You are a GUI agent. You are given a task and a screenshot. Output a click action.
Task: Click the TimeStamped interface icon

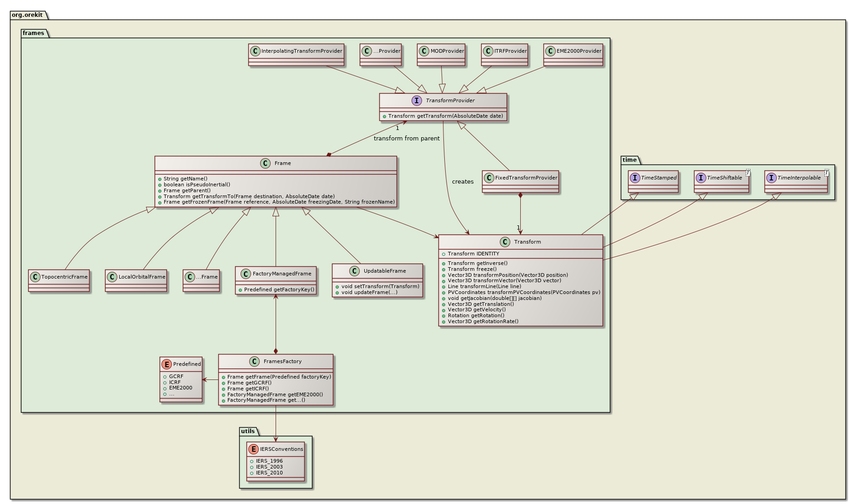tap(635, 178)
